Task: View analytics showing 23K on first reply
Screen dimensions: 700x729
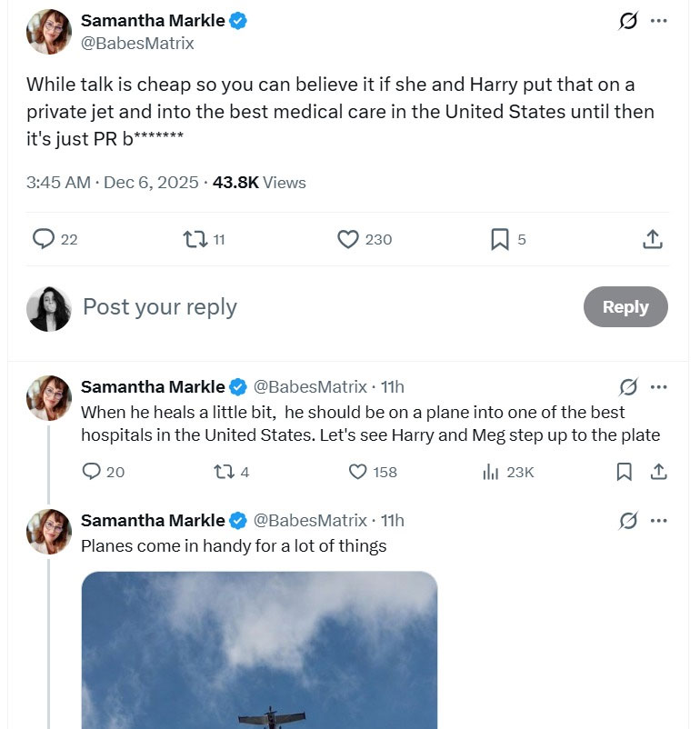Action: pos(491,472)
